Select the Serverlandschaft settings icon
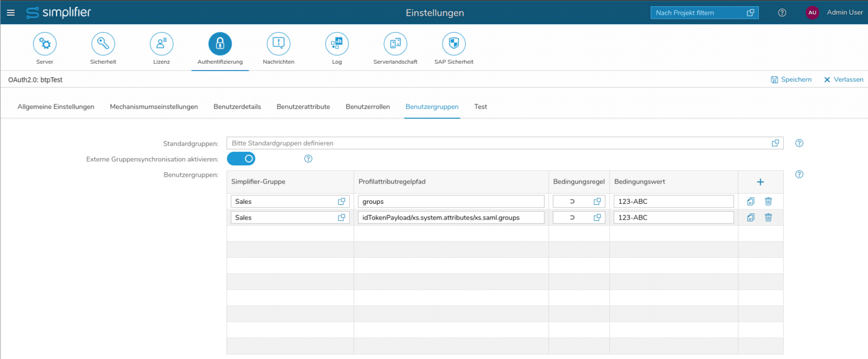Viewport: 868px width, 359px height. click(395, 43)
